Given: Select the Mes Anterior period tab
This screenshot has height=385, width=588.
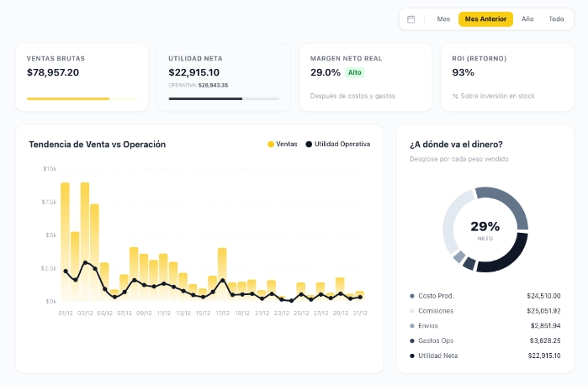Looking at the screenshot, I should [485, 19].
